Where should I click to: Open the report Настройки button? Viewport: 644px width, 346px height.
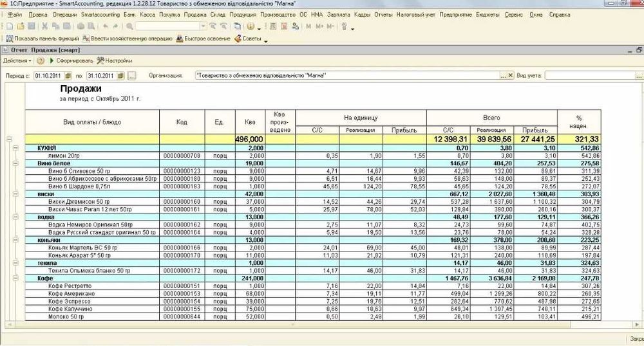click(115, 60)
